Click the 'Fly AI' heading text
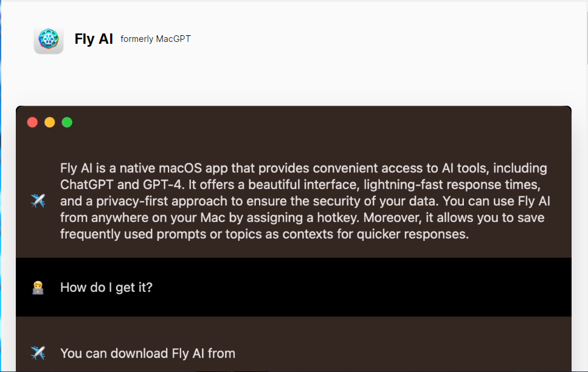588x372 pixels. point(94,38)
